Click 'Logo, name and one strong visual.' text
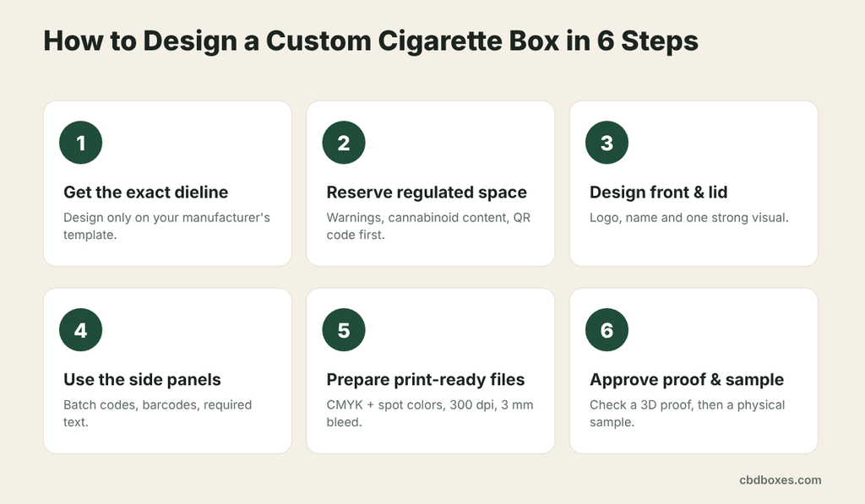Viewport: 865px width, 504px height. point(689,217)
